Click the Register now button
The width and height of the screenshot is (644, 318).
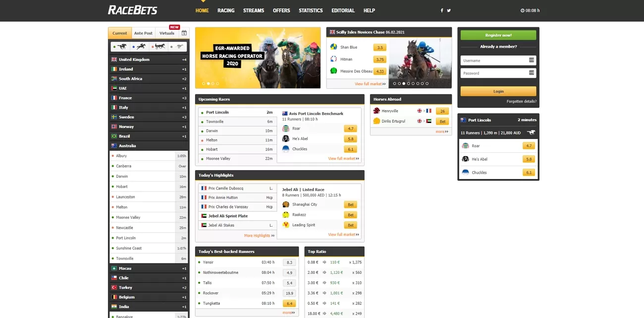tap(498, 35)
